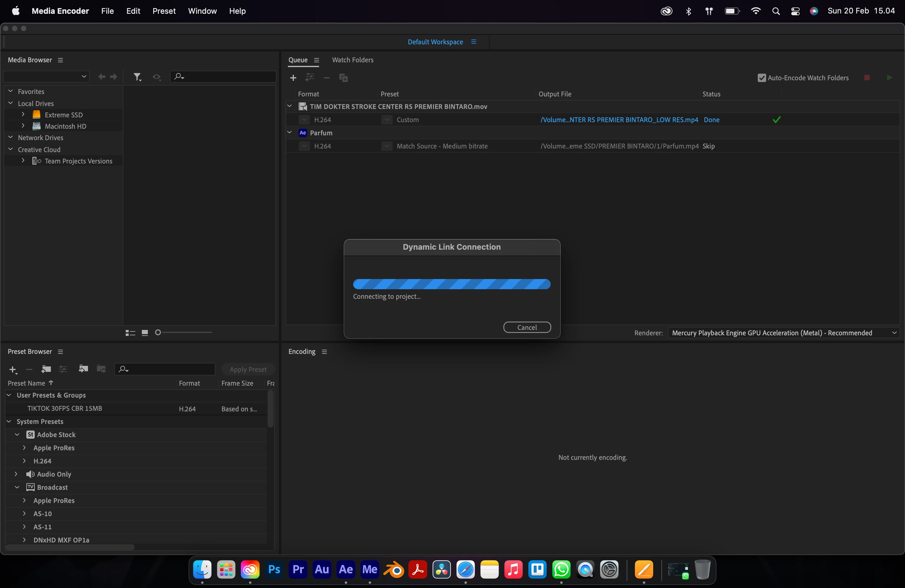Switch to the Watch Folders tab
The width and height of the screenshot is (905, 588).
[353, 60]
